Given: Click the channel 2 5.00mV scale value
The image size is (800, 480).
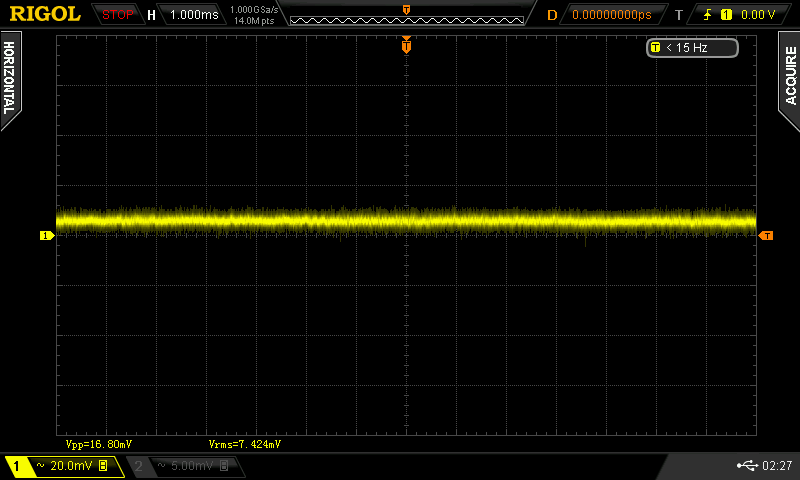Looking at the screenshot, I should click(192, 466).
